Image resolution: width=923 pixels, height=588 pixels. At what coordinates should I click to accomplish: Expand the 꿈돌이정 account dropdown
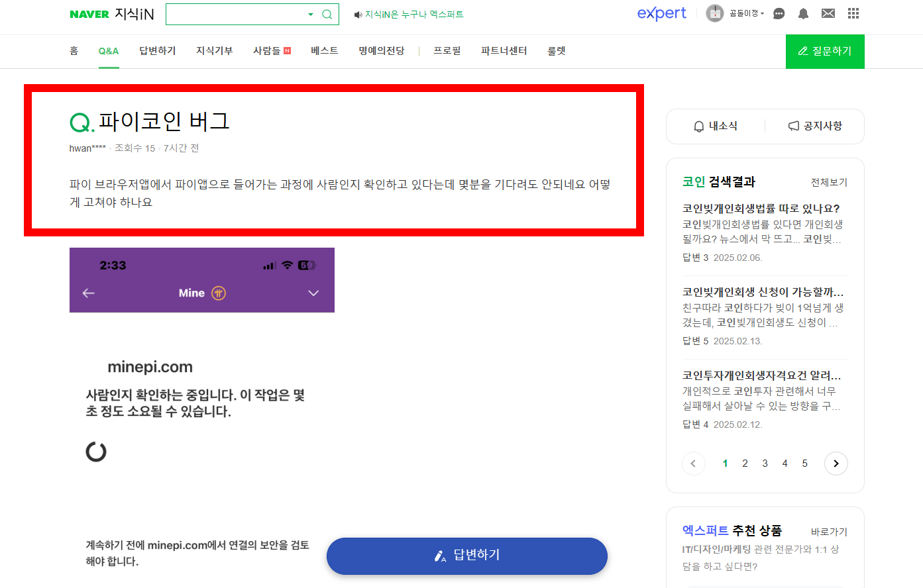pos(746,13)
